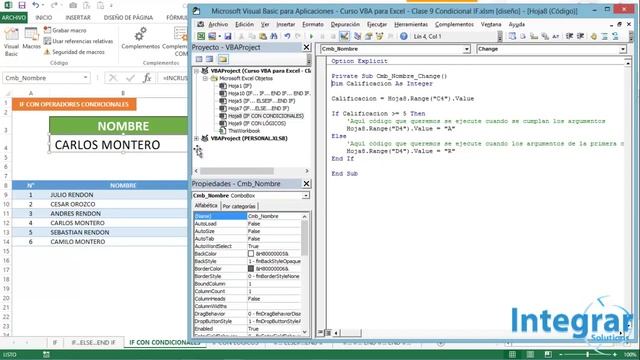Open the Herramientas menu
This screenshot has height=360, width=640.
tap(411, 24)
